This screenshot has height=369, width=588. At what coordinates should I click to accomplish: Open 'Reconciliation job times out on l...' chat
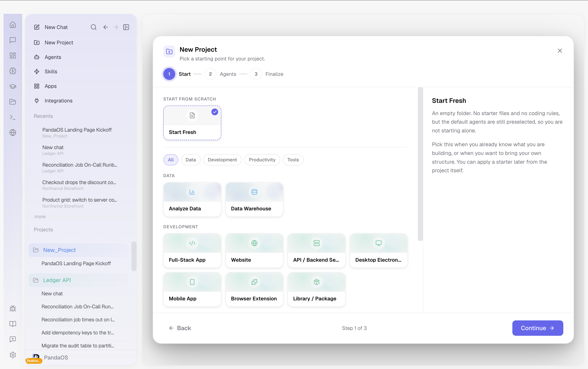[x=78, y=320]
